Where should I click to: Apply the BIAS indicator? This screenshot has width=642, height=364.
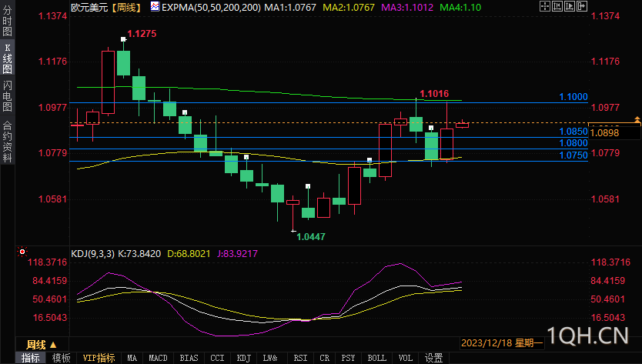189,358
